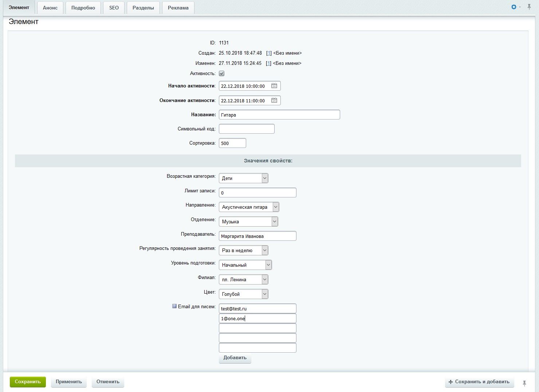This screenshot has height=392, width=539.
Task: Toggle the Активность checkbox
Action: pos(221,74)
